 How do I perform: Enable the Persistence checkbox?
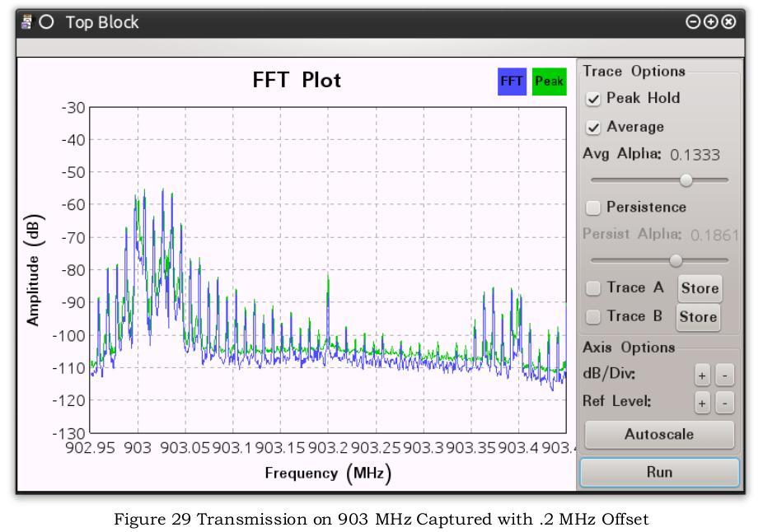[x=593, y=208]
